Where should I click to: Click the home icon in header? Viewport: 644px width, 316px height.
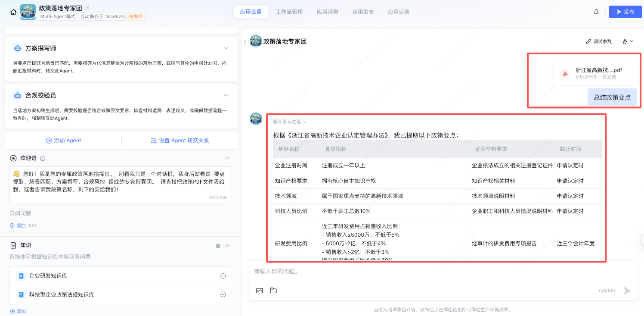click(x=13, y=12)
